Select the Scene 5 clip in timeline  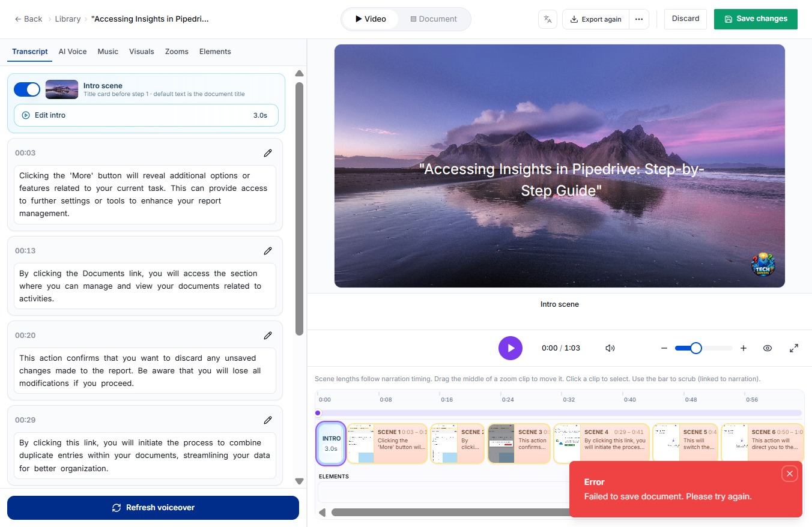point(685,444)
